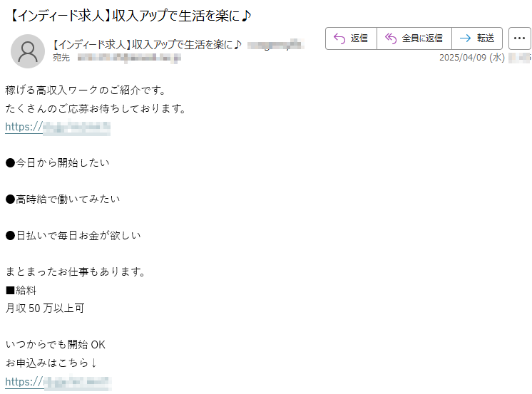Screen dimensions: 532x394
Task: Select 全員に返信 to reply all
Action: point(414,38)
